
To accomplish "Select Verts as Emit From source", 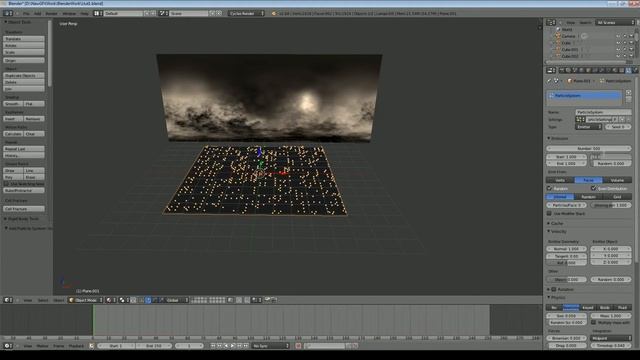I will (560, 180).
